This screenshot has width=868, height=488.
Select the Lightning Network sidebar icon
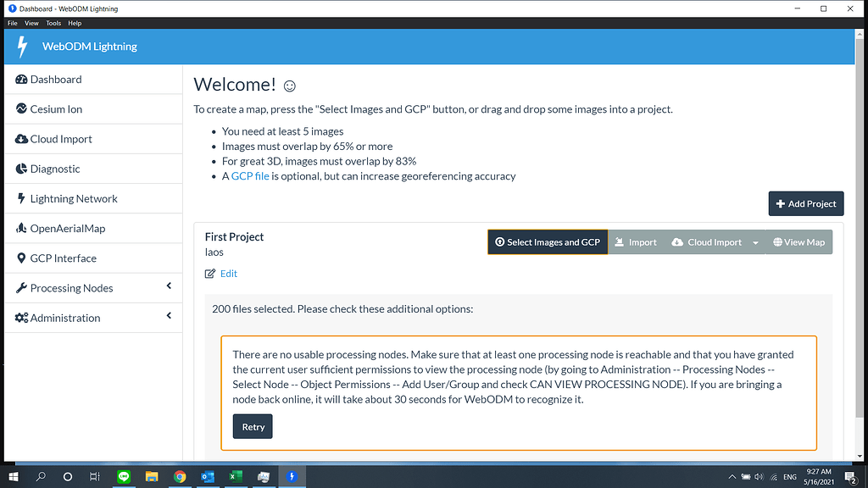pyautogui.click(x=19, y=197)
